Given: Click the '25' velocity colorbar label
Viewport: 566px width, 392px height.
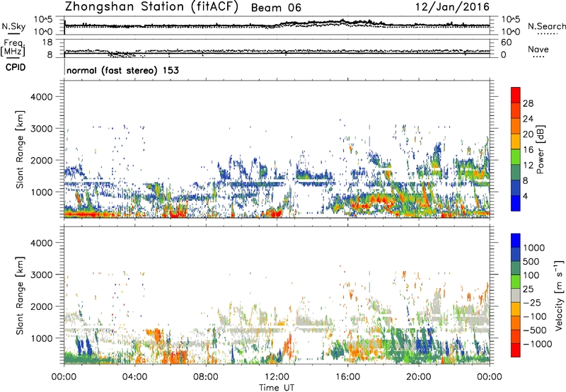Looking at the screenshot, I should pos(528,289).
